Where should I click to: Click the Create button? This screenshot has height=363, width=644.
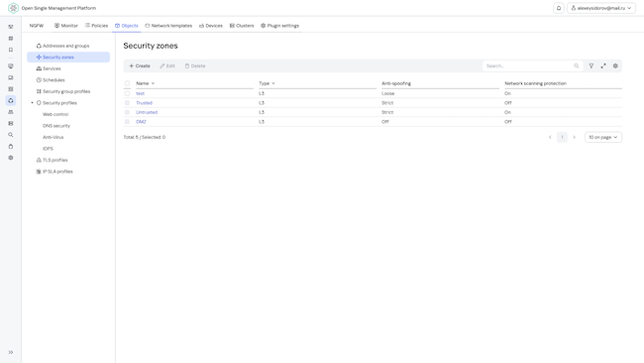[140, 65]
